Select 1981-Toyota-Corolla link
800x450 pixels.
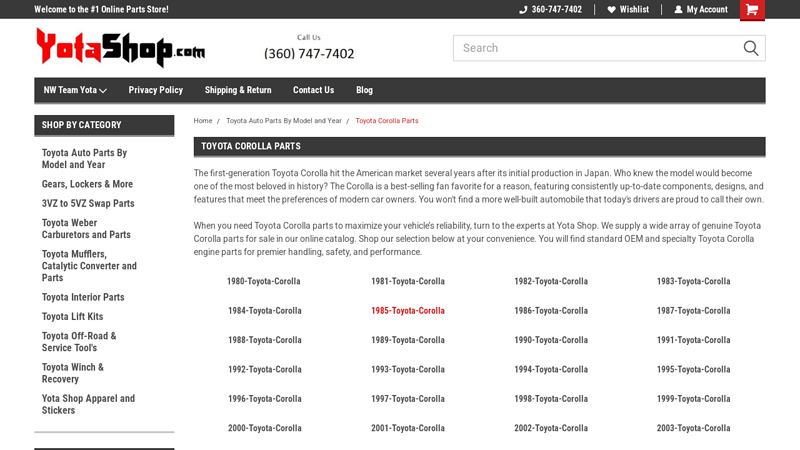[x=408, y=281]
